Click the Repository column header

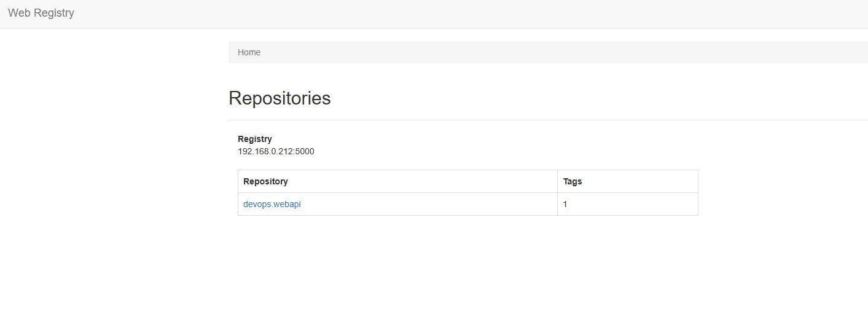(x=265, y=181)
